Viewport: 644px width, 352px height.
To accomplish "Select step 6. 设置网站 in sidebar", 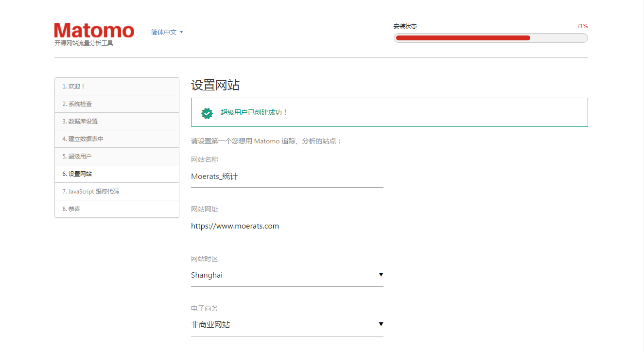I will 117,174.
